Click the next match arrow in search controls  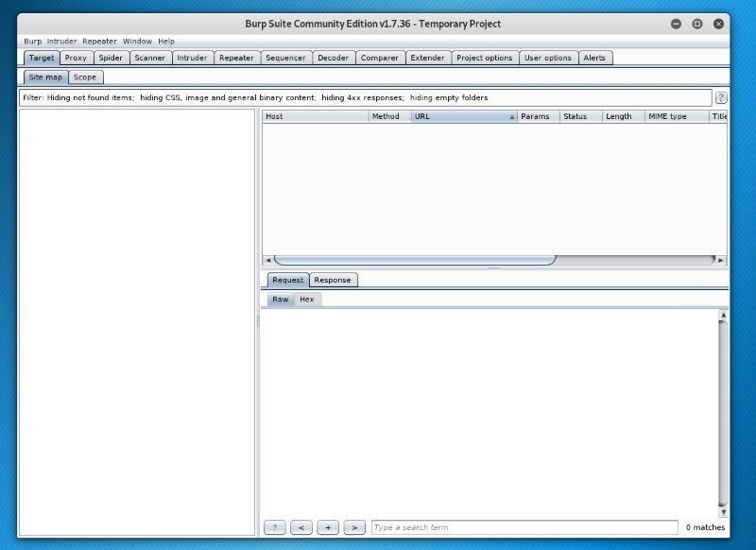click(x=353, y=527)
